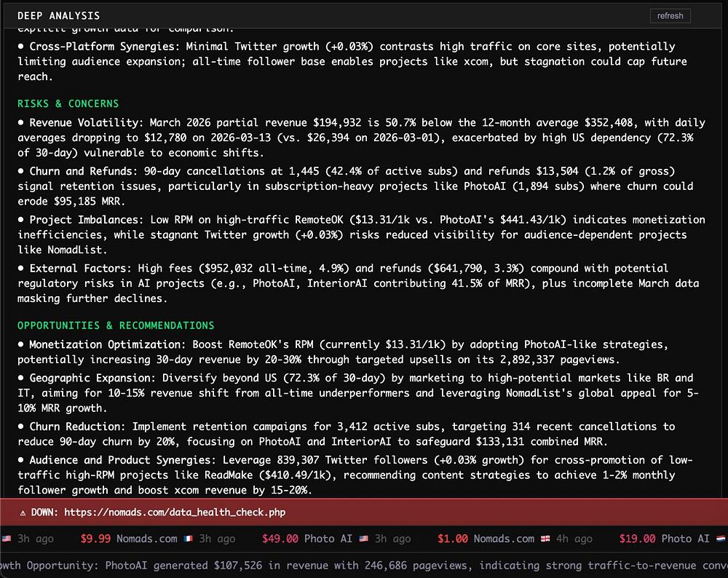The height and width of the screenshot is (578, 728).
Task: Click the Audience and Product Synergies bullet
Action: [x=355, y=475]
